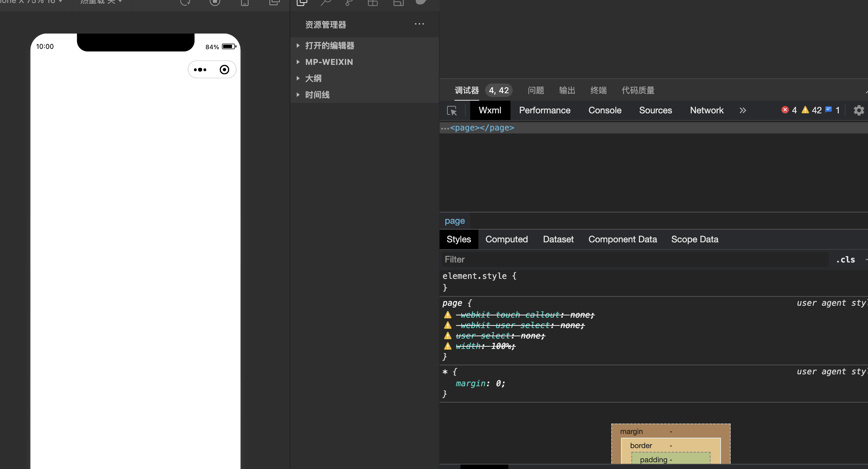Viewport: 868px width, 469px height.
Task: Open devtools settings gear
Action: (x=859, y=110)
